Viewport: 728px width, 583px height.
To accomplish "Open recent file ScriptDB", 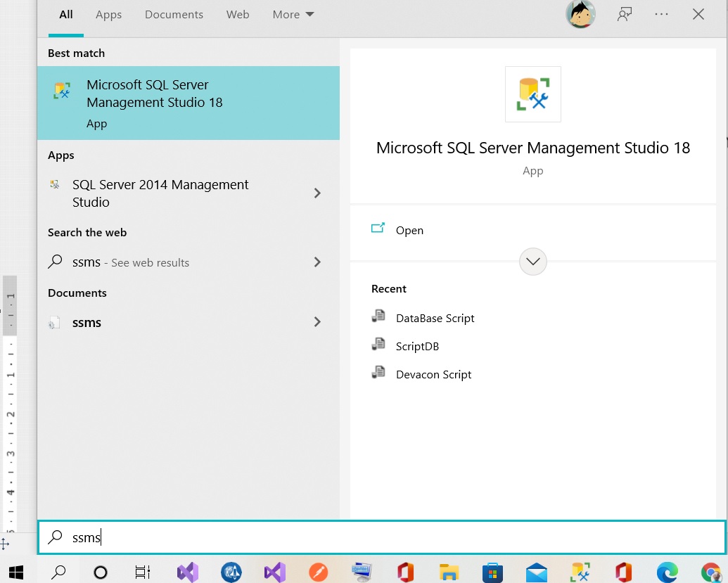I will pos(417,346).
